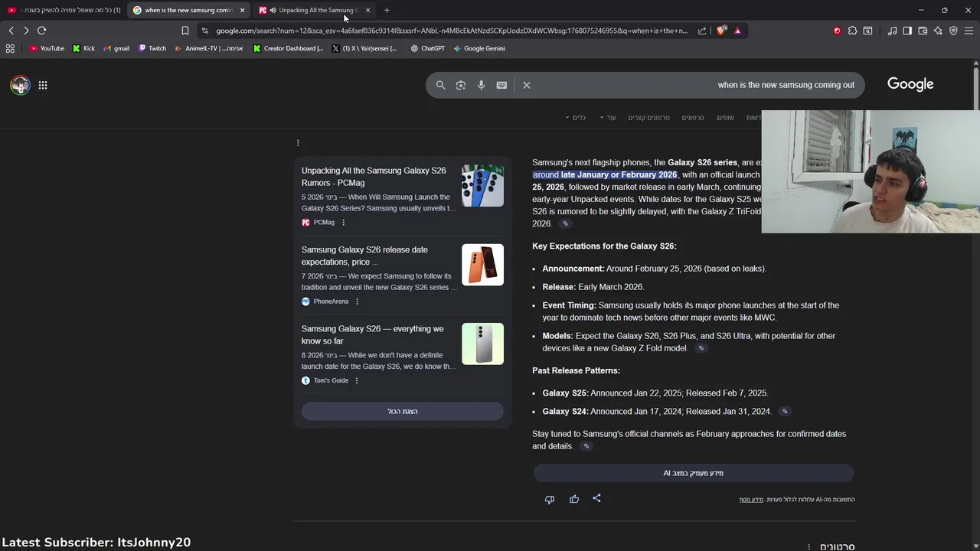
Task: Open Leo AI sparkle icon
Action: point(938,31)
